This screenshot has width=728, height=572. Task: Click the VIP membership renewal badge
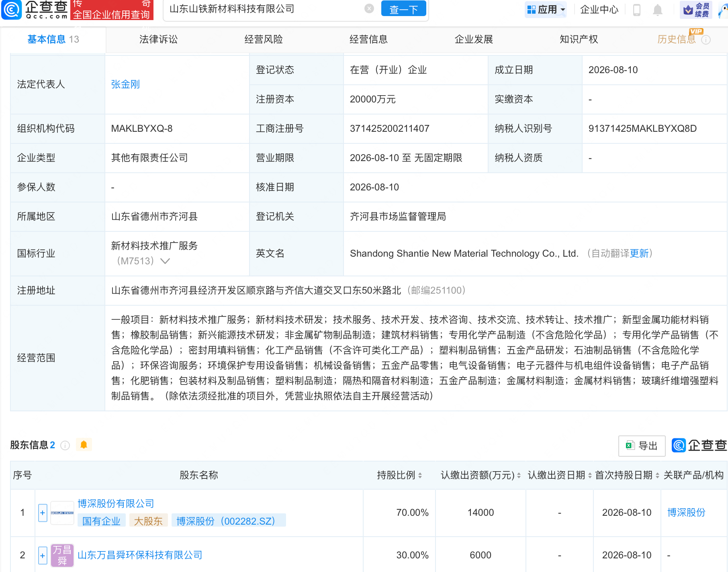coord(695,10)
